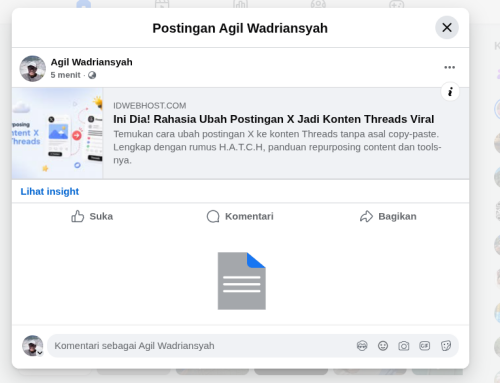This screenshot has height=383, width=500.
Task: Open the three-dot post options menu
Action: 449,67
